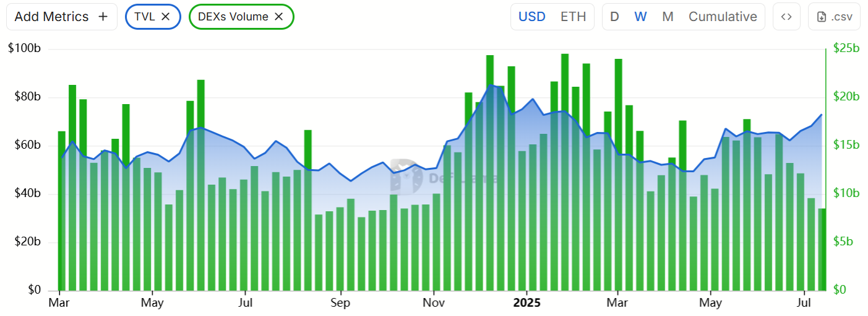868x316 pixels.
Task: Remove the DEXs Volume metric chip
Action: [279, 17]
